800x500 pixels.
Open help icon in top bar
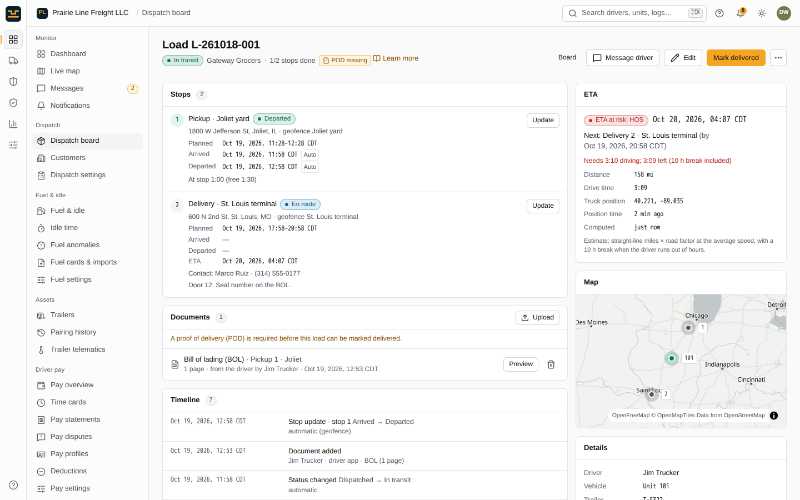pos(719,13)
